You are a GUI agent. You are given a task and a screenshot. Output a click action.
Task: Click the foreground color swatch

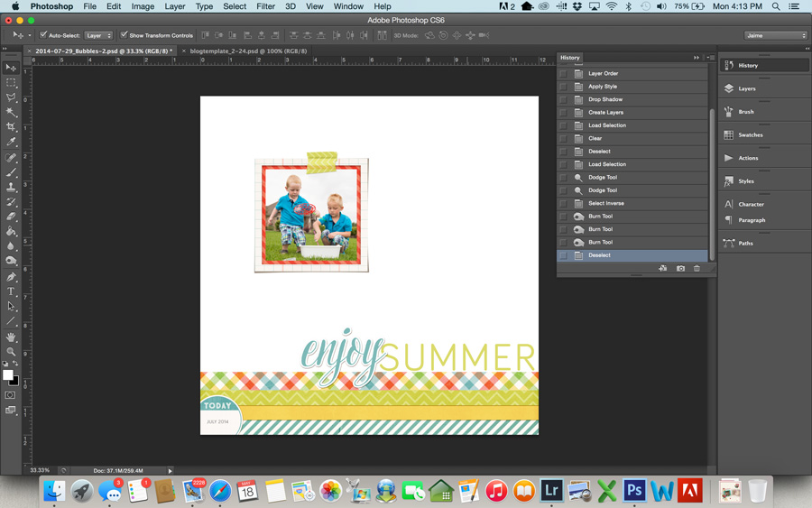coord(7,374)
